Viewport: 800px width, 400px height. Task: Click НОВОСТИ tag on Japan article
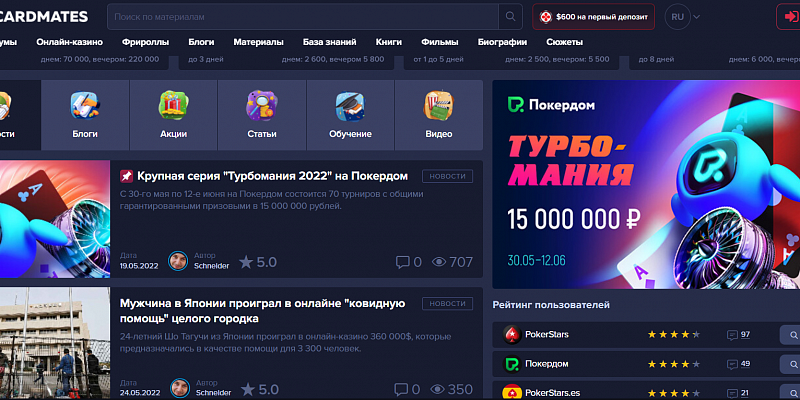coord(447,304)
